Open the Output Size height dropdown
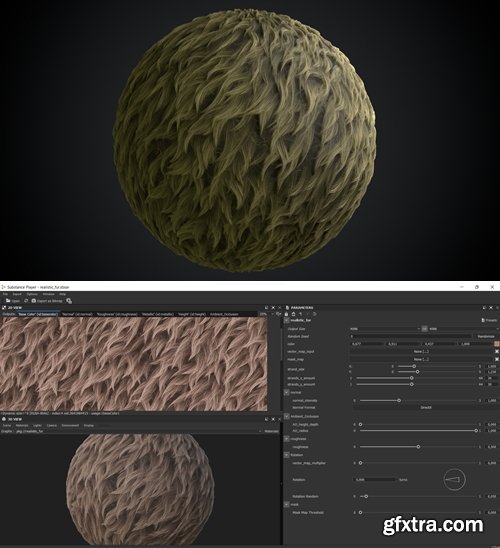The height and width of the screenshot is (548, 500). 463,329
